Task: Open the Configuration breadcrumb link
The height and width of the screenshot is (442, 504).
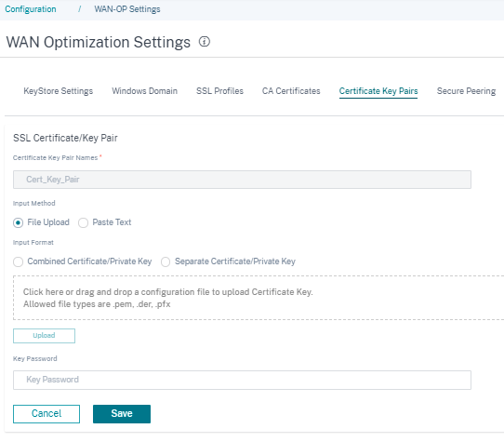Action: [31, 9]
